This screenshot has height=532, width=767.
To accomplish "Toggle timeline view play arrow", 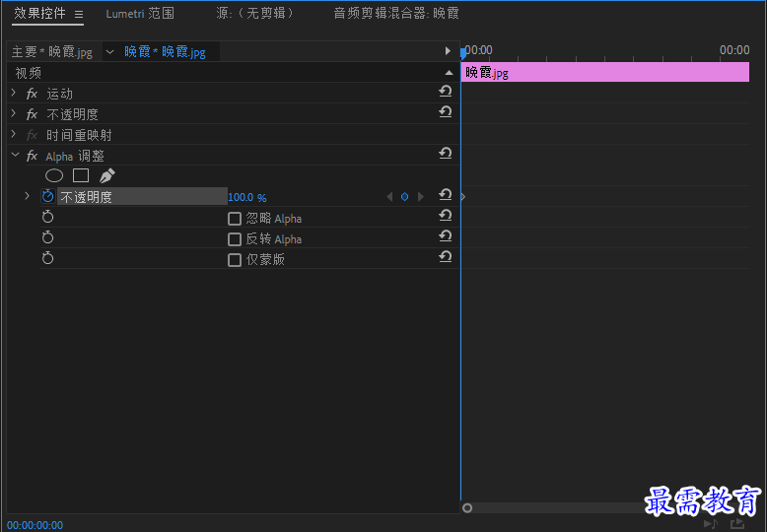I will [x=448, y=51].
